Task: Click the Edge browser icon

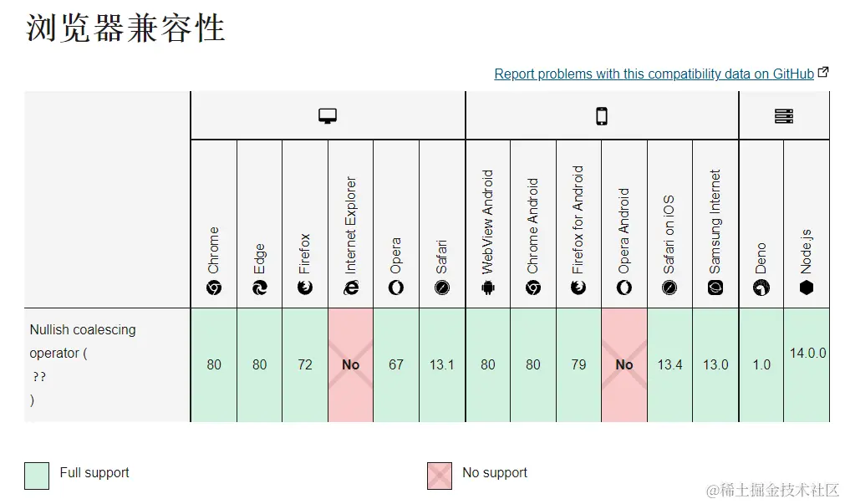Action: [259, 288]
